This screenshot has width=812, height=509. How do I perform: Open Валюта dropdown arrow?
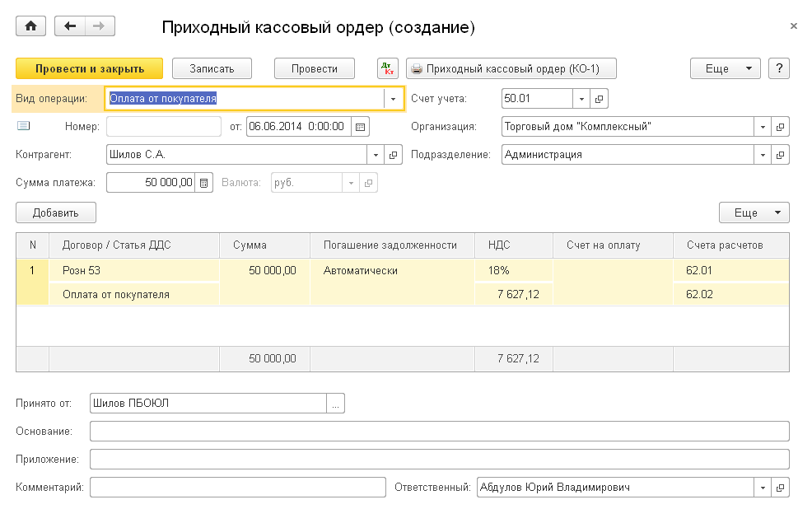click(x=351, y=183)
